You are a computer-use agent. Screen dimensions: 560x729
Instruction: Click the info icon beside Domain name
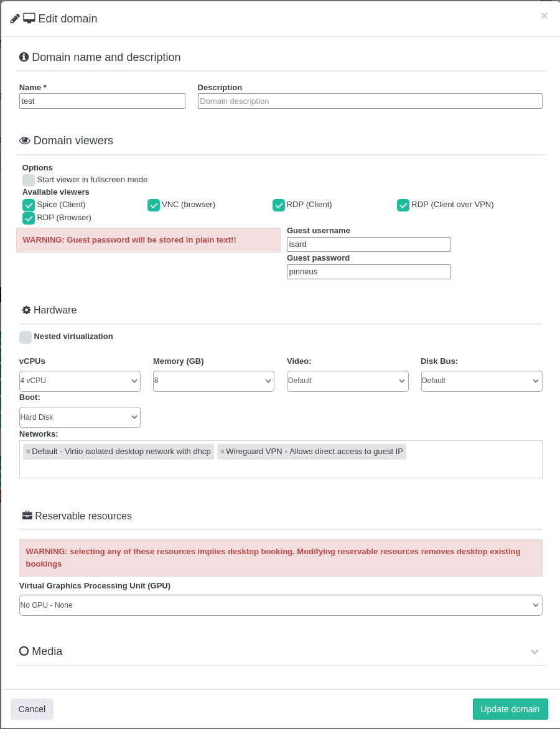pos(24,57)
